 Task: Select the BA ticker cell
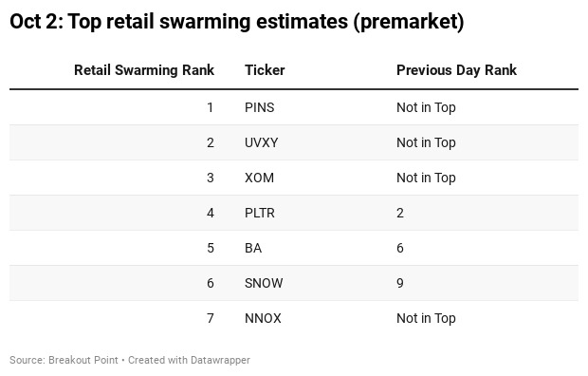(253, 248)
